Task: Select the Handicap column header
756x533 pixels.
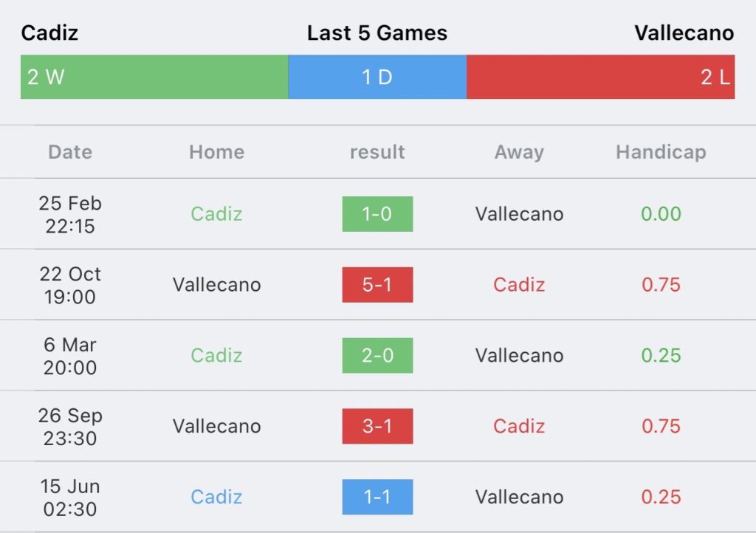Action: [x=661, y=152]
